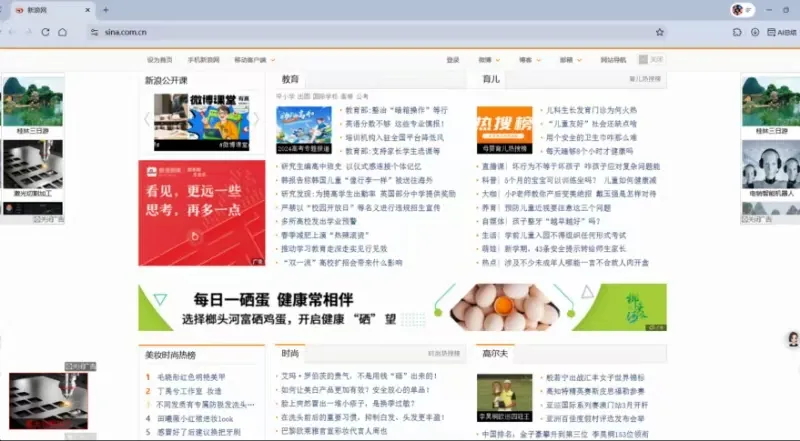Open the browser downloads icon
The image size is (800, 441).
[755, 32]
